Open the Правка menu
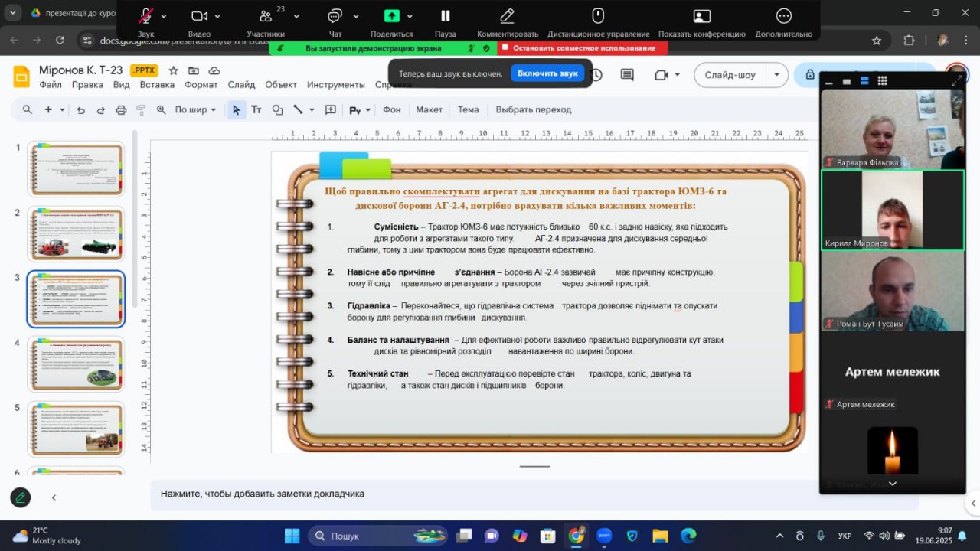 [87, 85]
